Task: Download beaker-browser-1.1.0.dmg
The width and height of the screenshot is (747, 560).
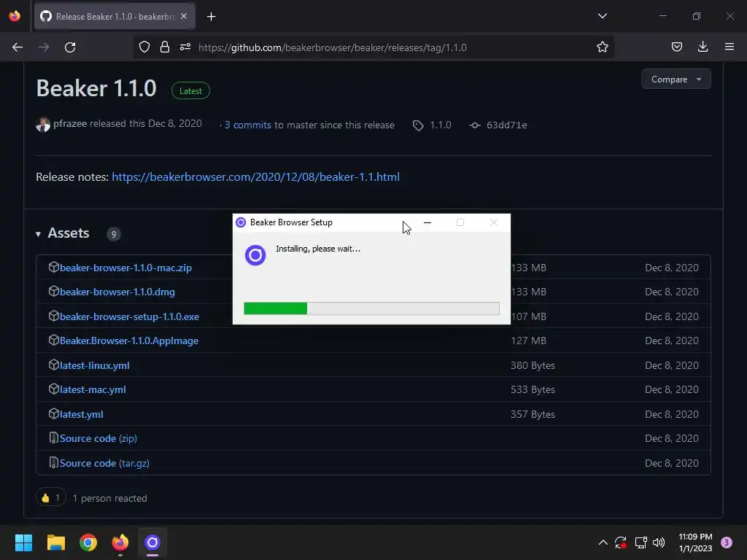Action: click(x=117, y=292)
